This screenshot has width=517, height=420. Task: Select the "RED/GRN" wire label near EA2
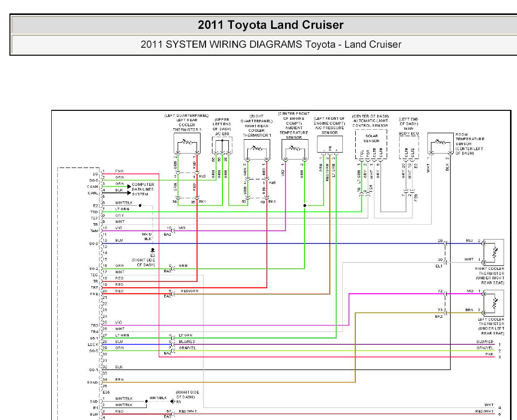pyautogui.click(x=190, y=291)
